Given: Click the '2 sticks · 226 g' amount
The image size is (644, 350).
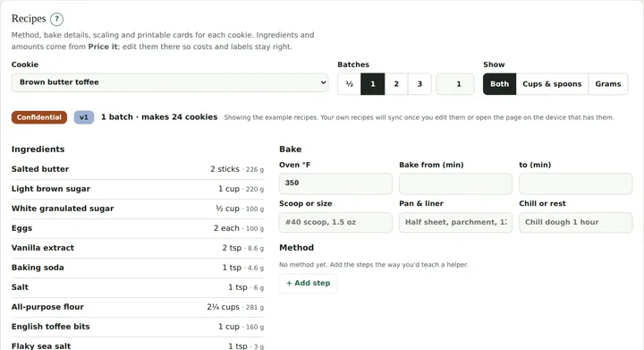Looking at the screenshot, I should click(x=237, y=169).
